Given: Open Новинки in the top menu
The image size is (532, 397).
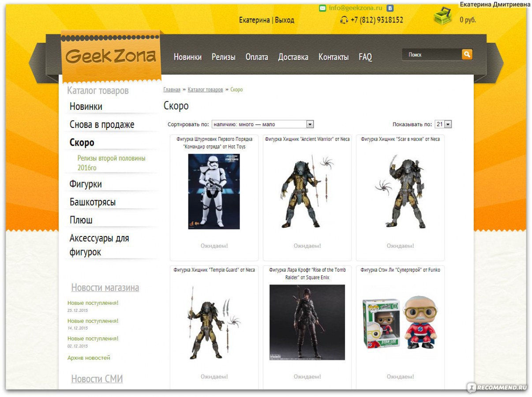Looking at the screenshot, I should (187, 57).
